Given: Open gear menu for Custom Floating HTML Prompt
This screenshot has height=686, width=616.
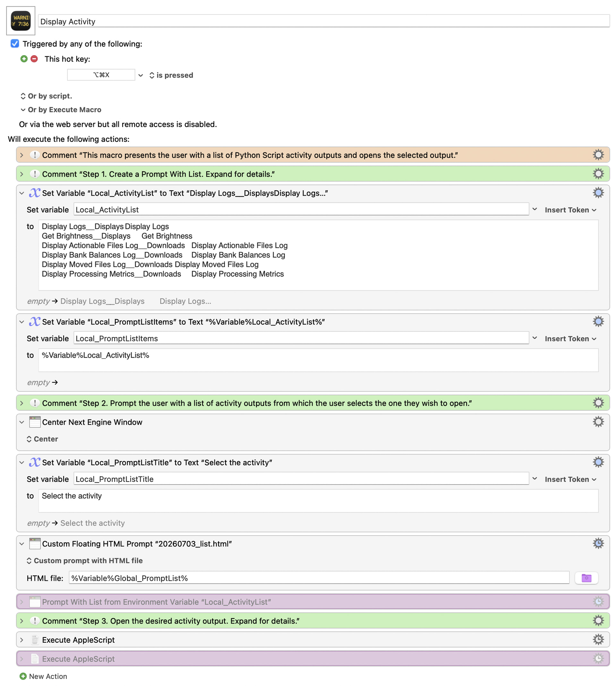Looking at the screenshot, I should click(x=598, y=544).
